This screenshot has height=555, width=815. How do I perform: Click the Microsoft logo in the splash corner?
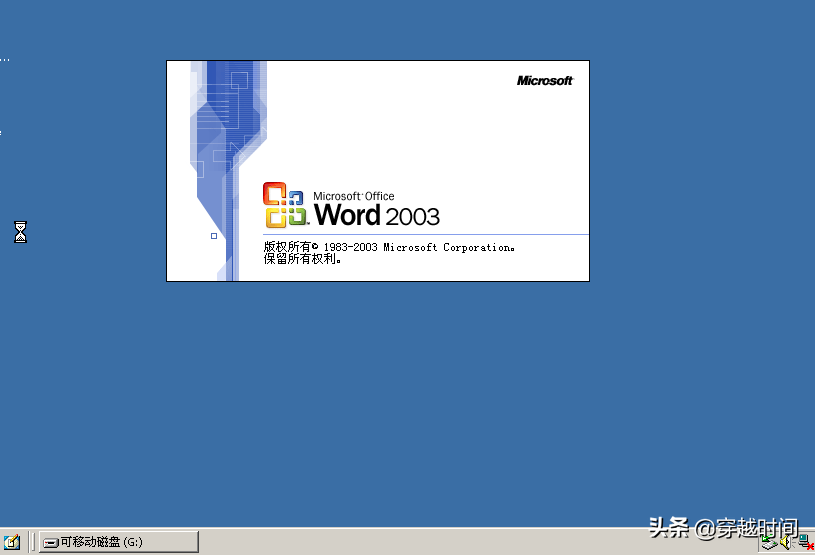coord(545,81)
